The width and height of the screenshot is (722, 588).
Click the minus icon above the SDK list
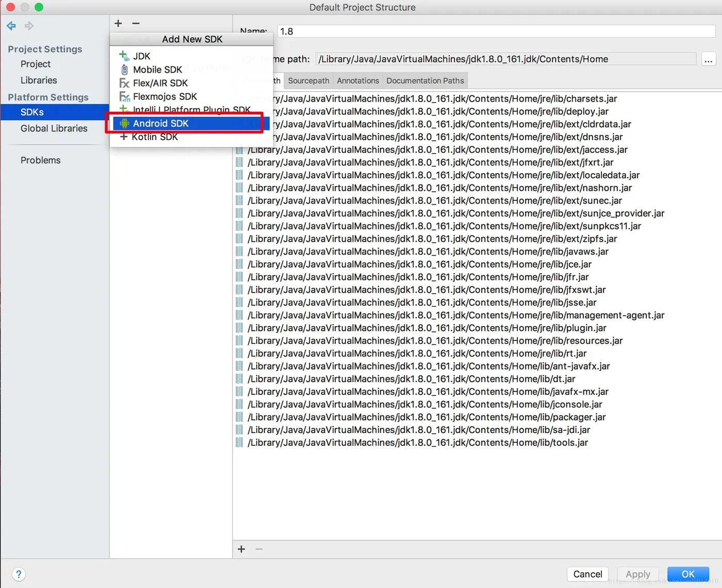[136, 23]
